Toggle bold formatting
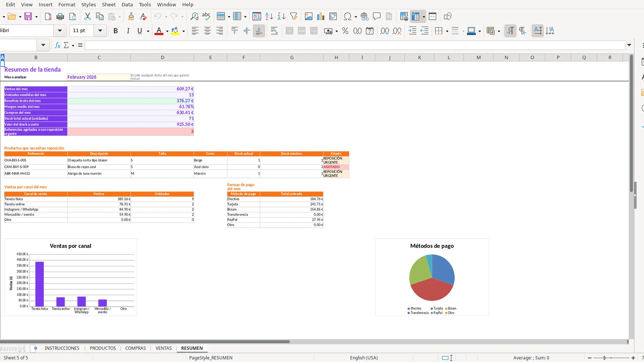Image resolution: width=644 pixels, height=362 pixels. point(116,31)
